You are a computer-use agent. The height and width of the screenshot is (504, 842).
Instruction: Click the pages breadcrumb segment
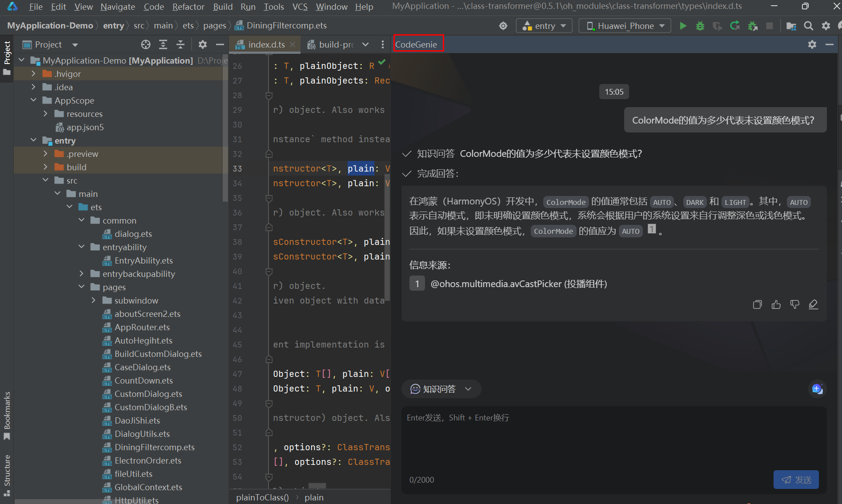coord(215,26)
